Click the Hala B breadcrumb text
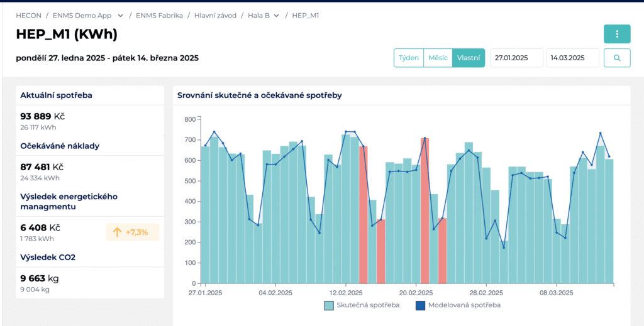The image size is (644, 326). (258, 16)
